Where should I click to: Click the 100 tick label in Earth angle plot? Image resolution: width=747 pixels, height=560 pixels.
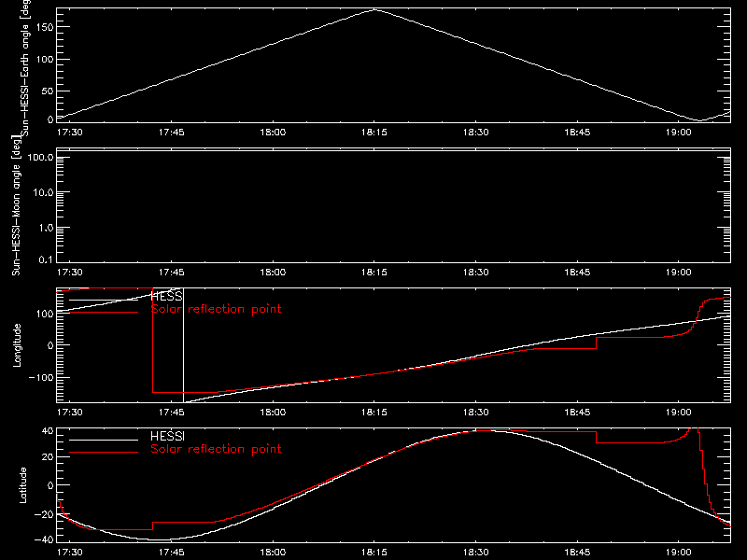tap(44, 59)
